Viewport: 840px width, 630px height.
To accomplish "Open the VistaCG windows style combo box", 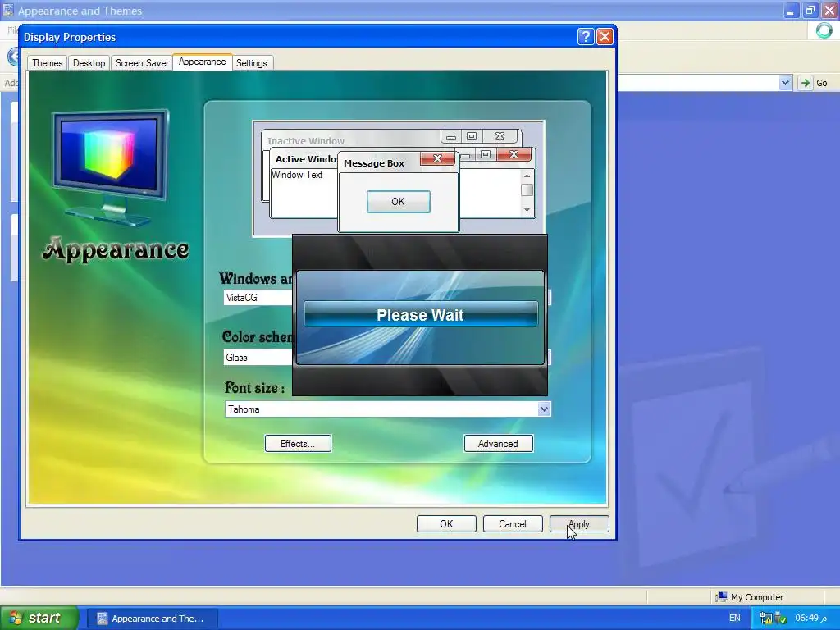I will pos(258,298).
